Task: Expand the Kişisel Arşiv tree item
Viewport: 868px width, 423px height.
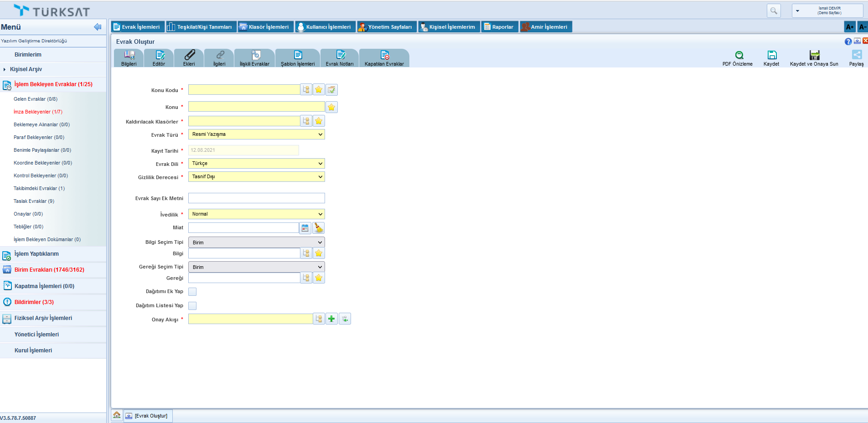Action: click(x=5, y=69)
